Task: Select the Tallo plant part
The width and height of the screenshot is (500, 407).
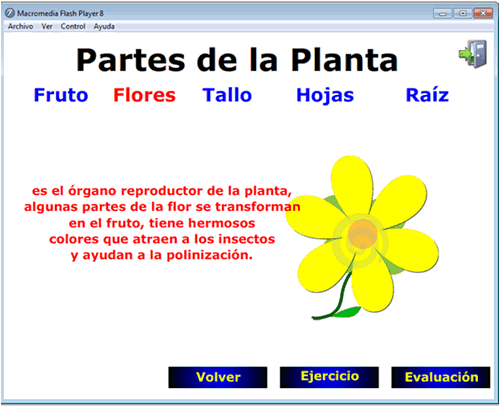Action: click(x=227, y=95)
